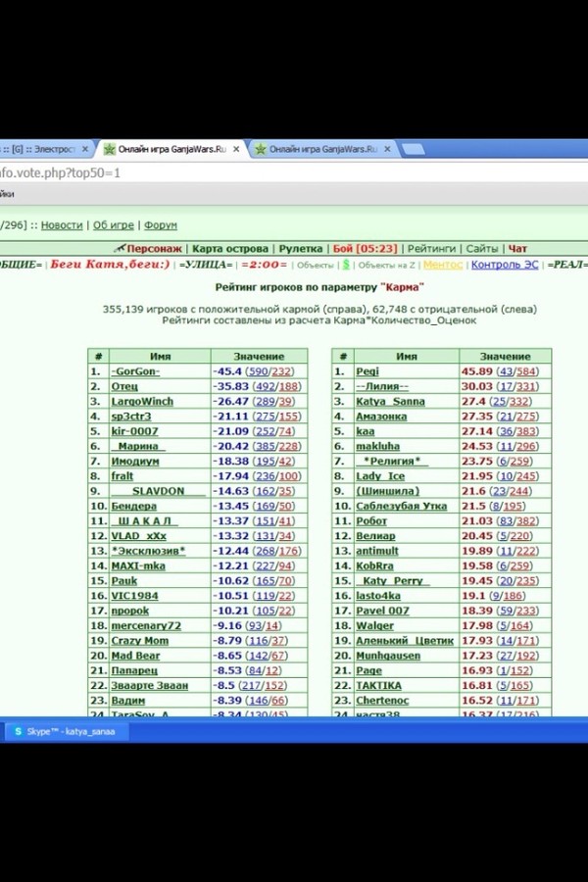Screen dimensions: 588x882
Task: Open player Peqi profile
Action: coord(367,371)
